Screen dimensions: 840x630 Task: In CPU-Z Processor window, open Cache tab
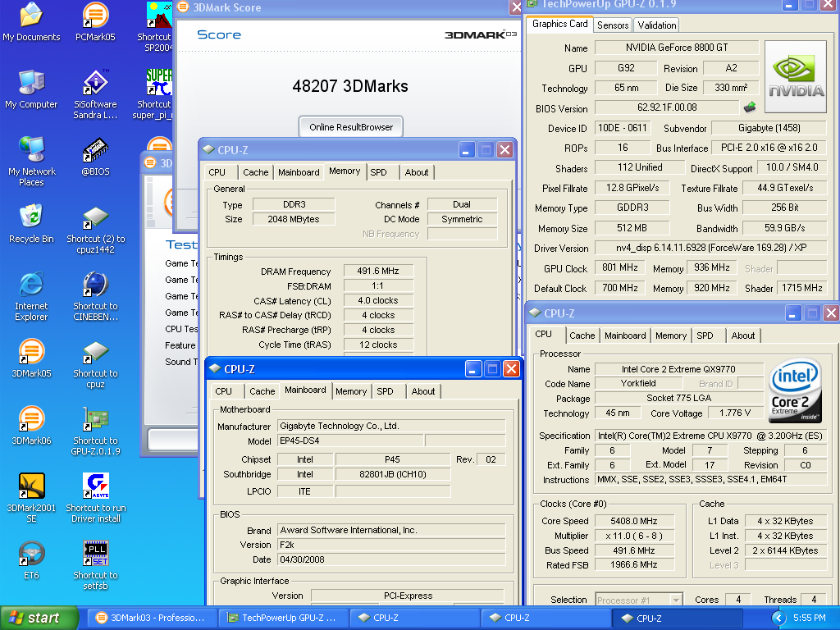tap(582, 336)
